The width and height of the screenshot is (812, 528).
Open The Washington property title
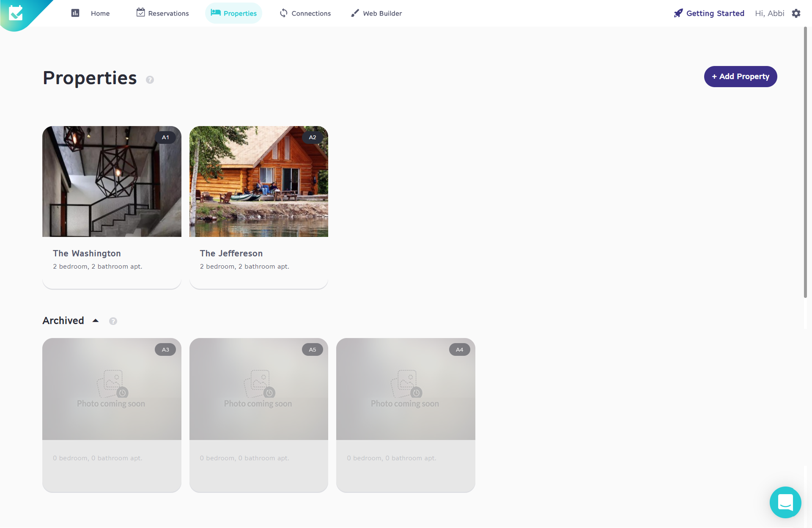coord(87,253)
